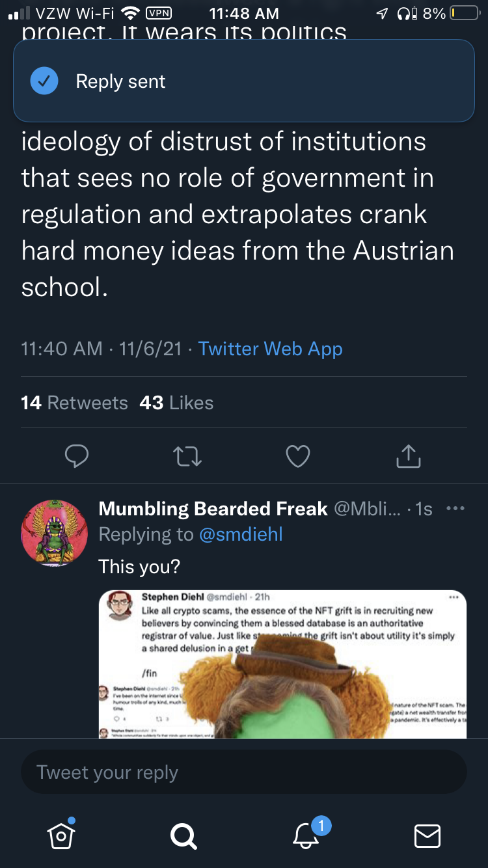View the 14 Retweets list
This screenshot has height=868, width=488.
click(x=74, y=403)
